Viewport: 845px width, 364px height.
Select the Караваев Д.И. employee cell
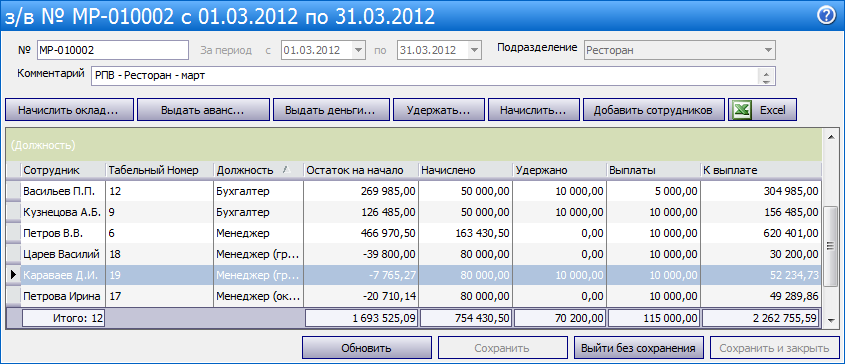(63, 275)
